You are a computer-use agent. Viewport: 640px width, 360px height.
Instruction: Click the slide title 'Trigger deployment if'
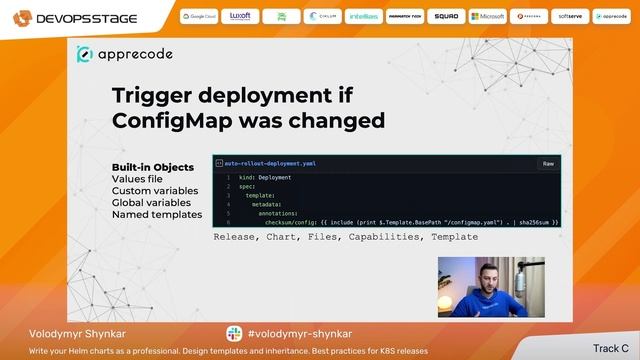tap(232, 95)
